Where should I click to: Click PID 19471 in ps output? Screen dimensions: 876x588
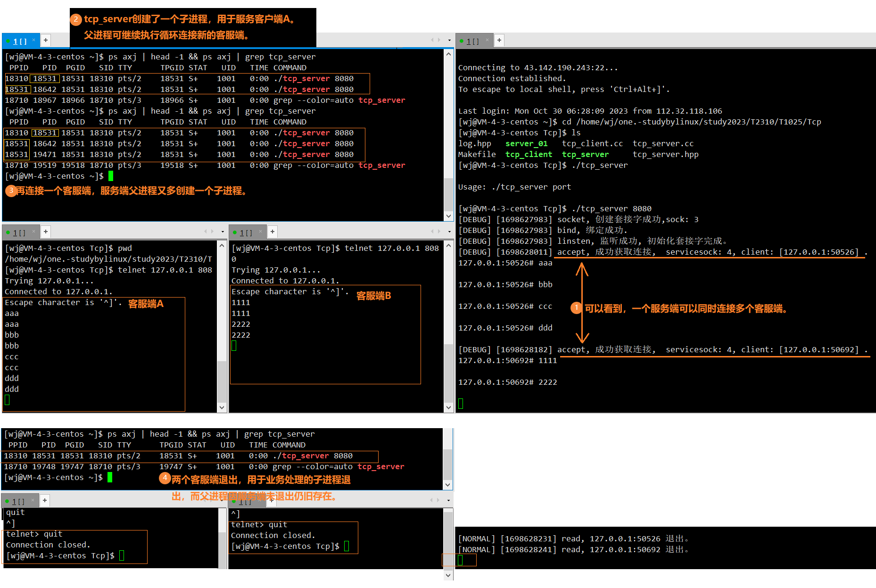(45, 154)
